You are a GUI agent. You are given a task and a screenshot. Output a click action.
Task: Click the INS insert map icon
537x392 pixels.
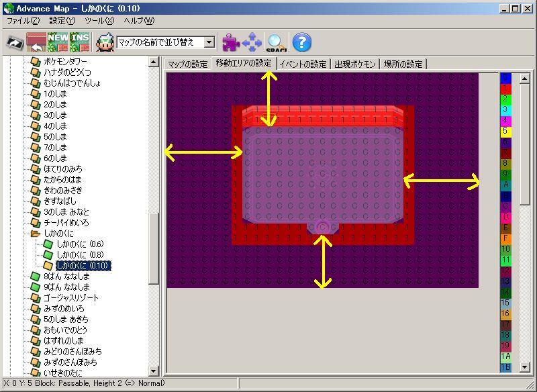coord(79,42)
